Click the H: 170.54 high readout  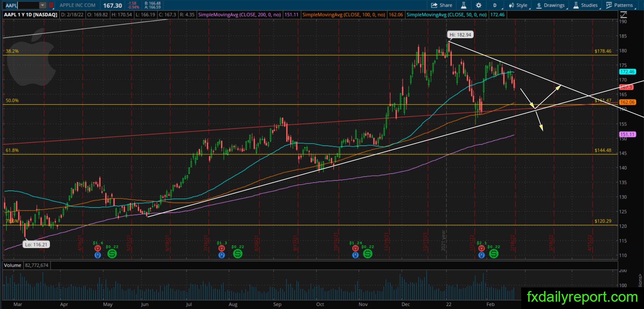(121, 15)
